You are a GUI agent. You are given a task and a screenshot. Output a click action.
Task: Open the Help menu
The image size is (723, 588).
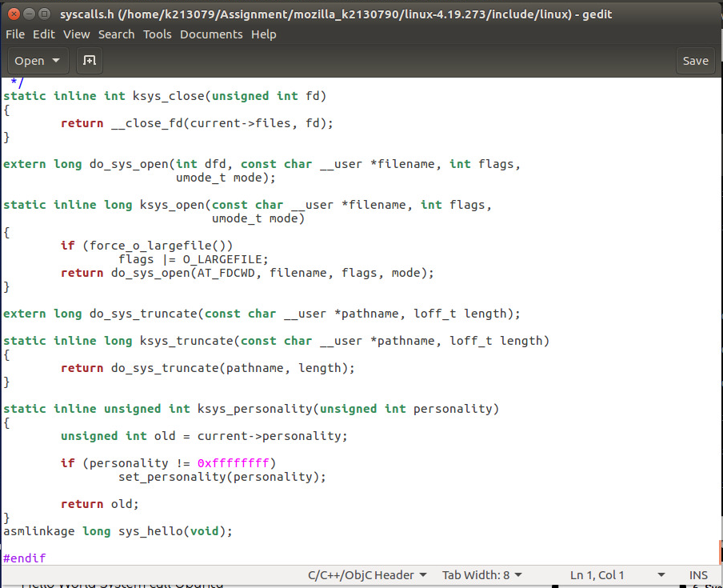[x=263, y=34]
